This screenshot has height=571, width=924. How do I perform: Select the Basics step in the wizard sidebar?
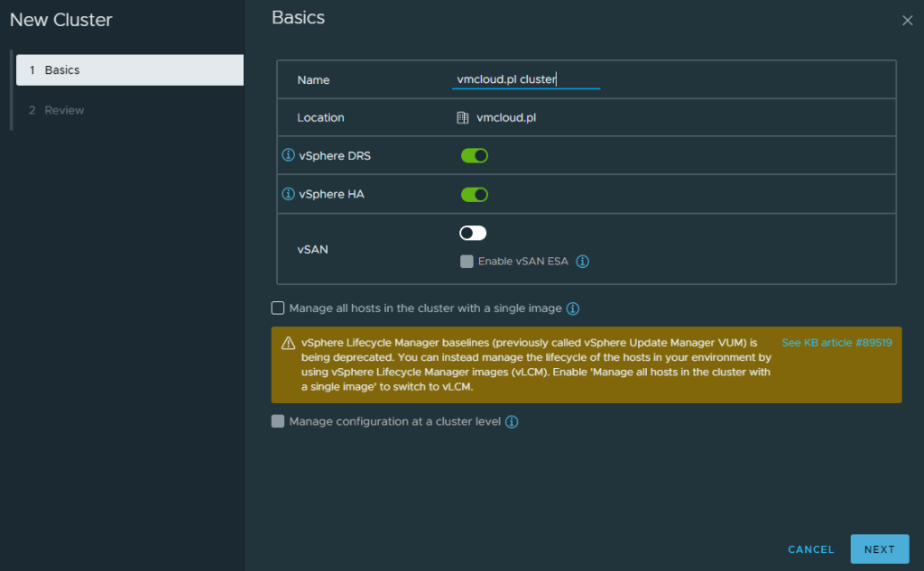click(129, 70)
